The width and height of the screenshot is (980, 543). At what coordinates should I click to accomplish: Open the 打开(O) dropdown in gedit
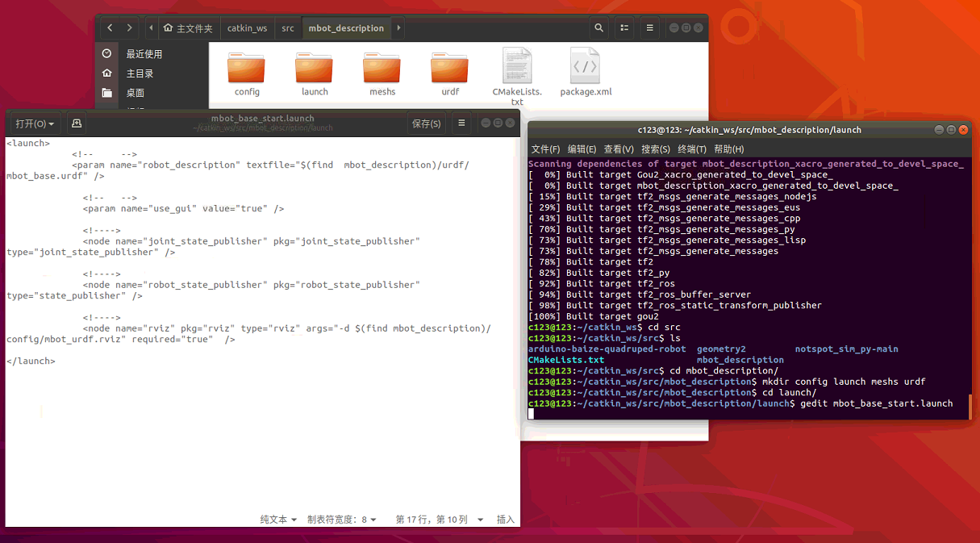click(35, 123)
